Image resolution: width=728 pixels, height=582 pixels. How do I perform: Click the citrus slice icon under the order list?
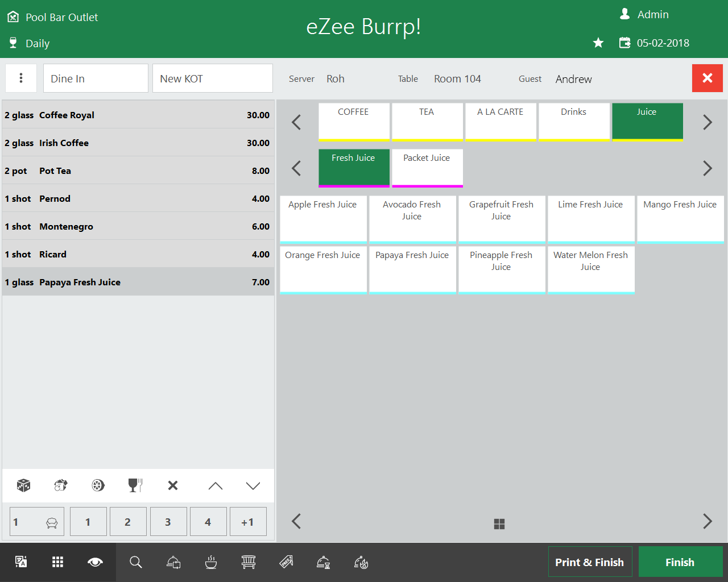click(x=98, y=485)
